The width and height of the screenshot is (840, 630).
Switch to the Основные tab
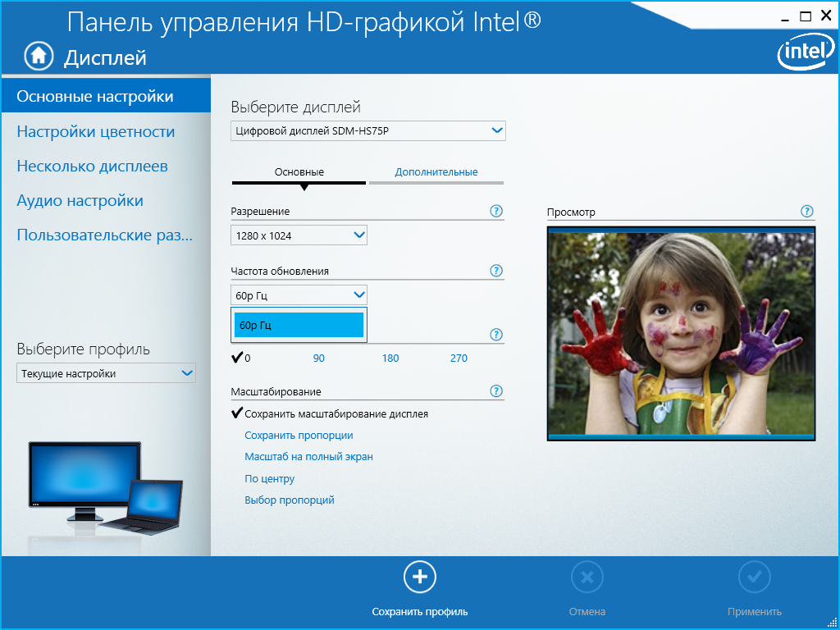(299, 172)
